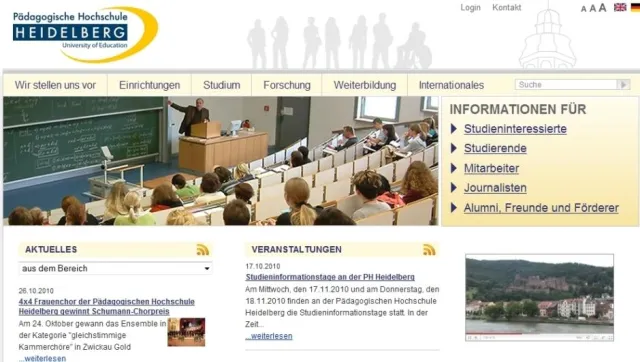
Task: Subscribe to the Veranstaltungen RSS feed
Action: 429,249
